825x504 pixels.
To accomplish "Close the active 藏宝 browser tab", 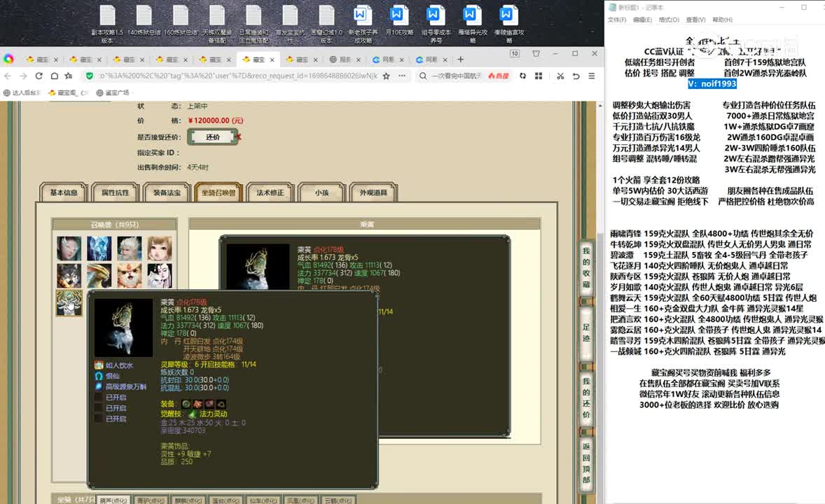I will click(272, 59).
